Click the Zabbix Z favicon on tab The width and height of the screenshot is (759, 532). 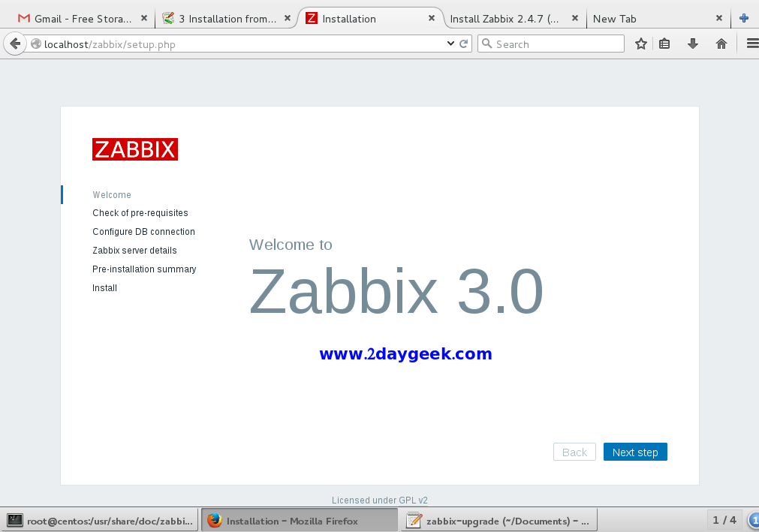(x=312, y=18)
